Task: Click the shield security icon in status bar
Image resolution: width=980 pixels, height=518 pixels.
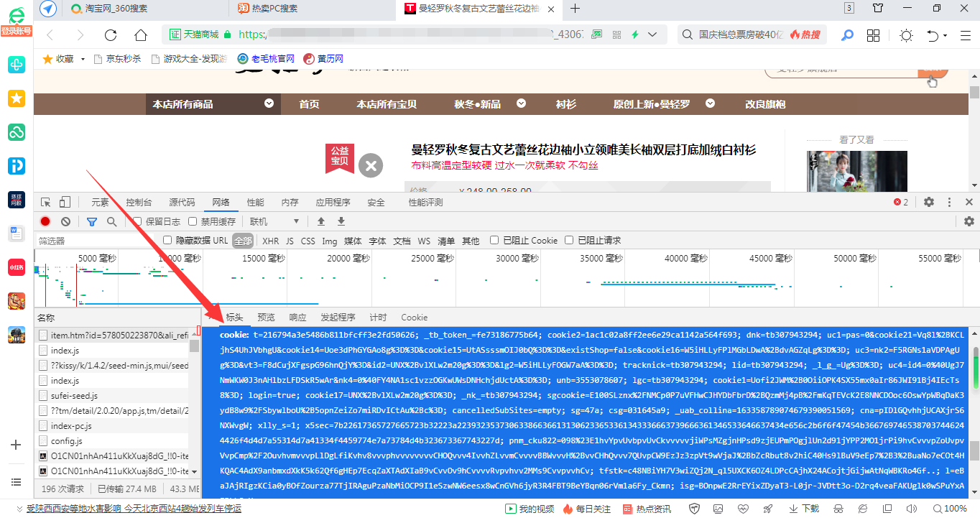Action: tap(695, 509)
